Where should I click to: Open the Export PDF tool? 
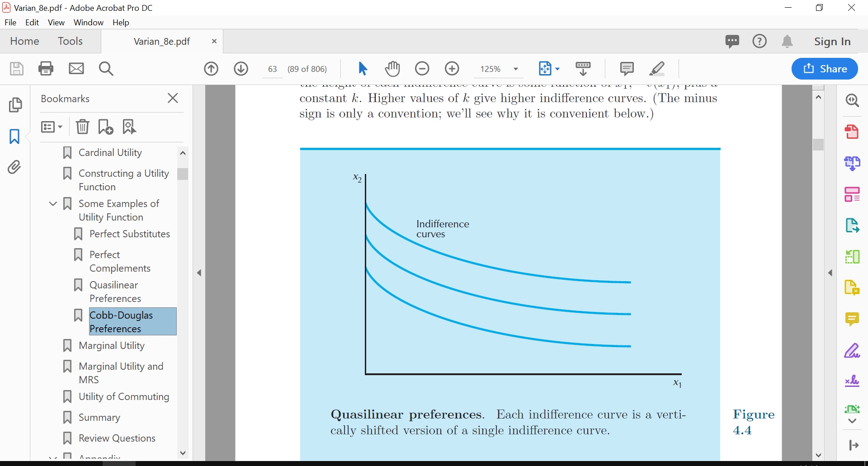pyautogui.click(x=852, y=225)
